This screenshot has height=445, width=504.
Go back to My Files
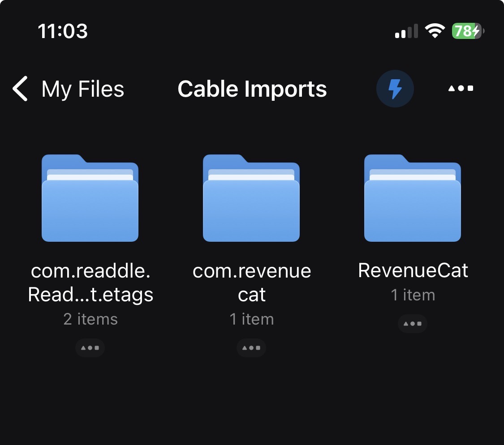tap(69, 89)
